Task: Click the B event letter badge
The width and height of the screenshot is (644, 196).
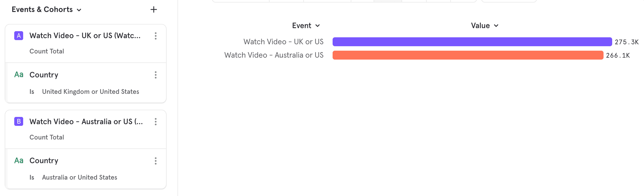Action: pyautogui.click(x=19, y=122)
